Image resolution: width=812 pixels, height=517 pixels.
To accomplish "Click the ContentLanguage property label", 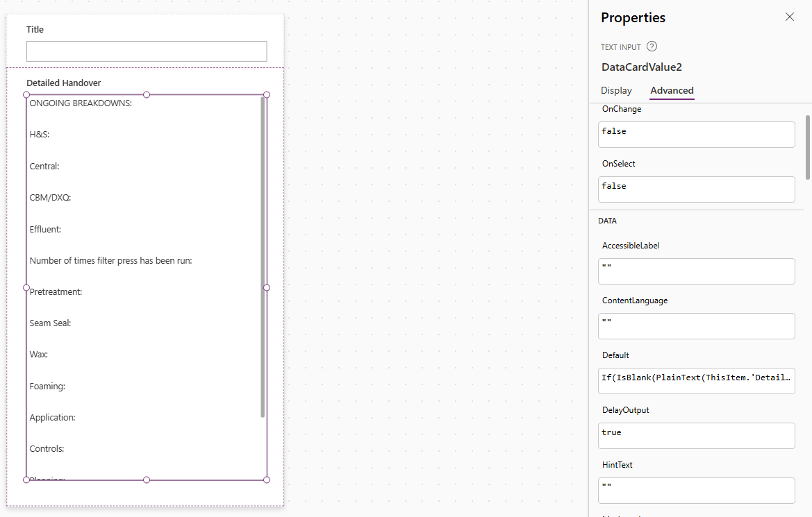I will 635,300.
